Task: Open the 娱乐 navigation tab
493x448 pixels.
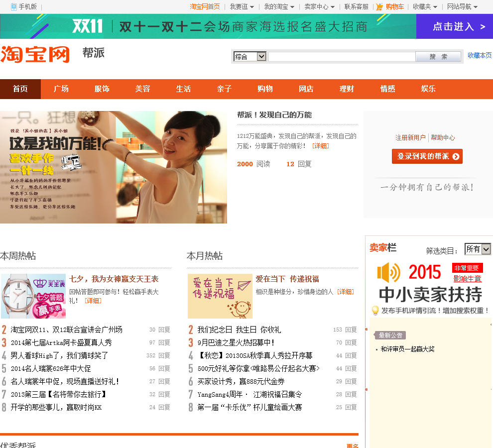Action: [429, 89]
